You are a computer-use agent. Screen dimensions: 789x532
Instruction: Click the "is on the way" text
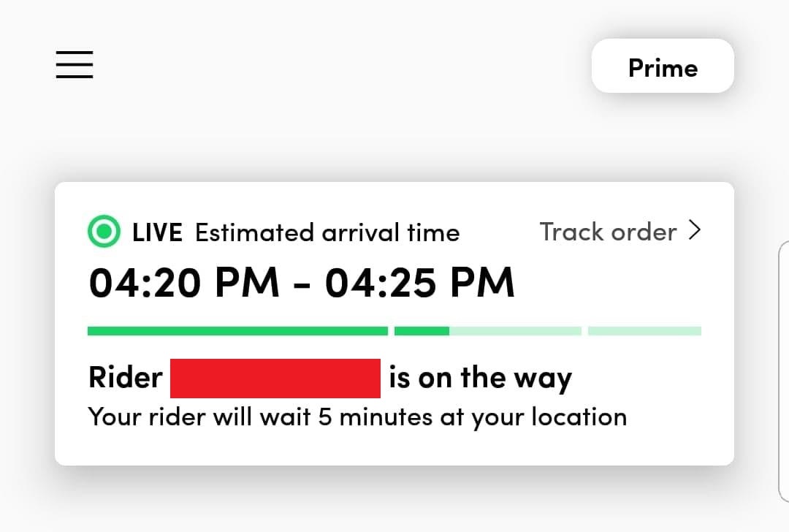coord(481,378)
